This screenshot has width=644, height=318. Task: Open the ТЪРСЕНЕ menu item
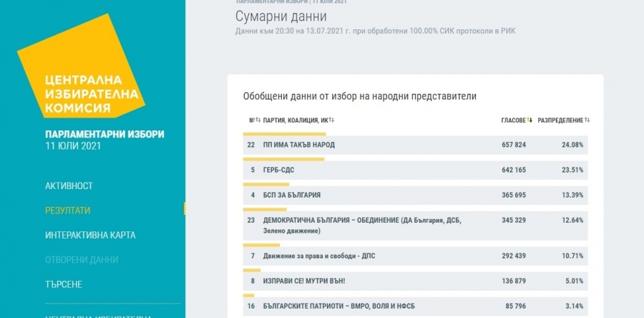pos(64,284)
